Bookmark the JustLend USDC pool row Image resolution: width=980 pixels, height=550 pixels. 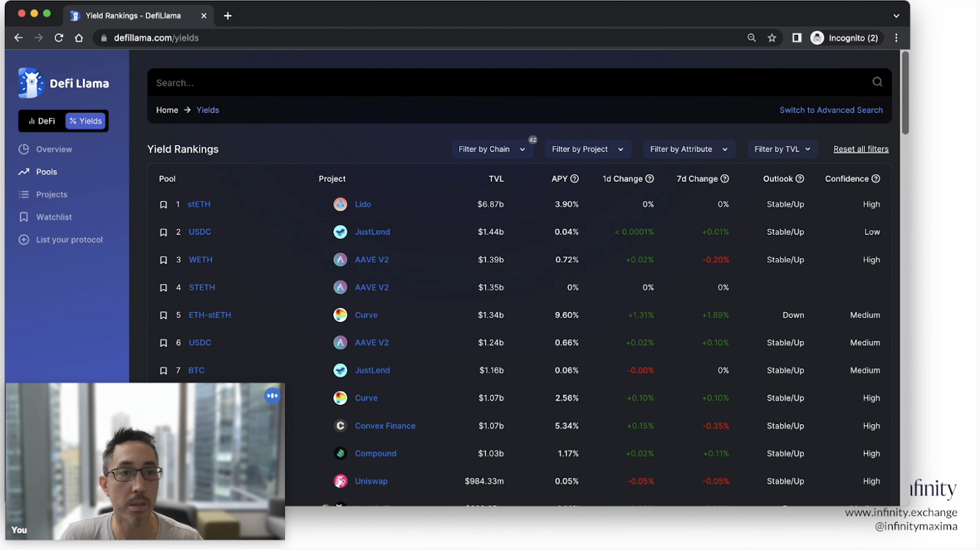[x=163, y=232]
